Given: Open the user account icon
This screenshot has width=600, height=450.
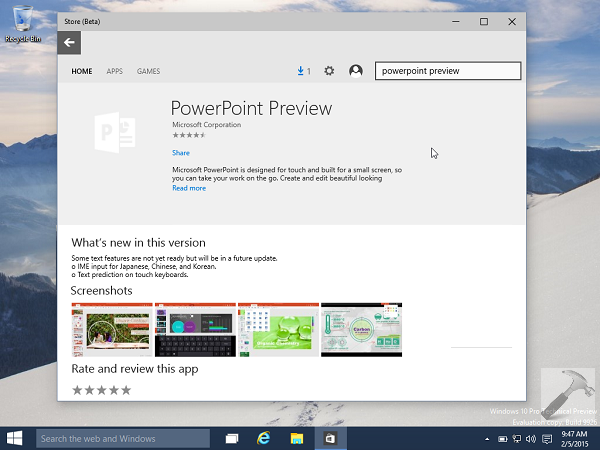Looking at the screenshot, I should coord(356,71).
